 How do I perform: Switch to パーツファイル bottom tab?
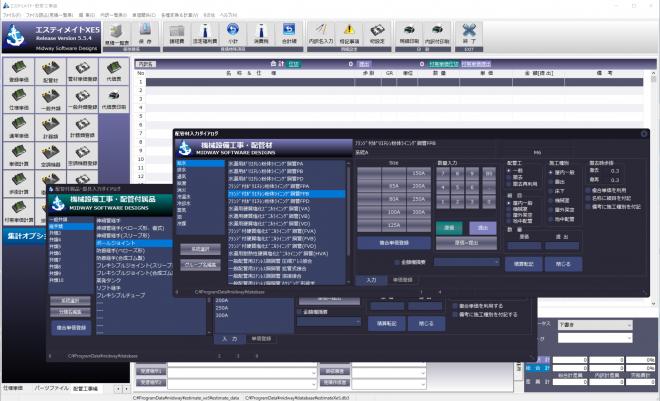[x=51, y=388]
